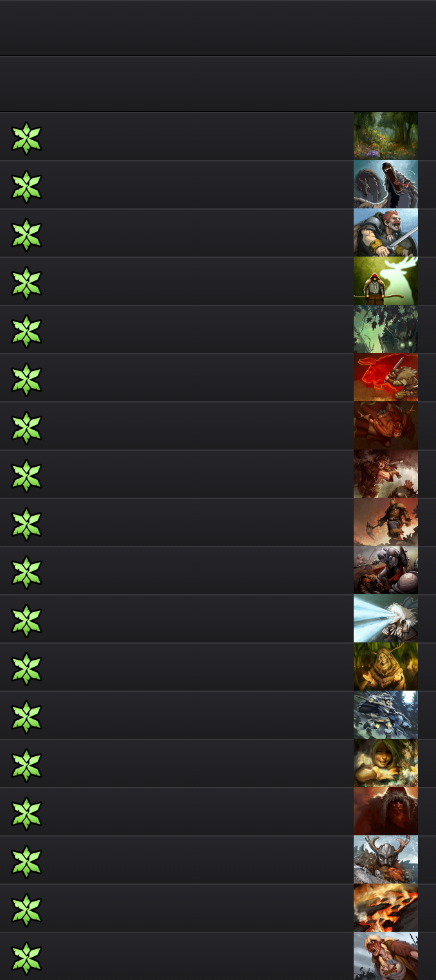Click leaf icon in the lava artwork row
Image resolution: width=436 pixels, height=980 pixels.
26,910
